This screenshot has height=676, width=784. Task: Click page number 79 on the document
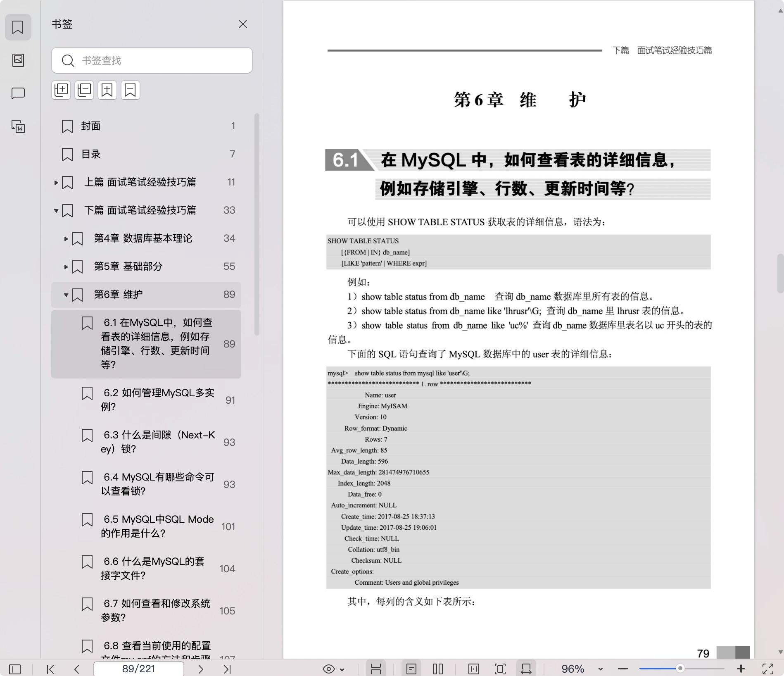pyautogui.click(x=703, y=653)
